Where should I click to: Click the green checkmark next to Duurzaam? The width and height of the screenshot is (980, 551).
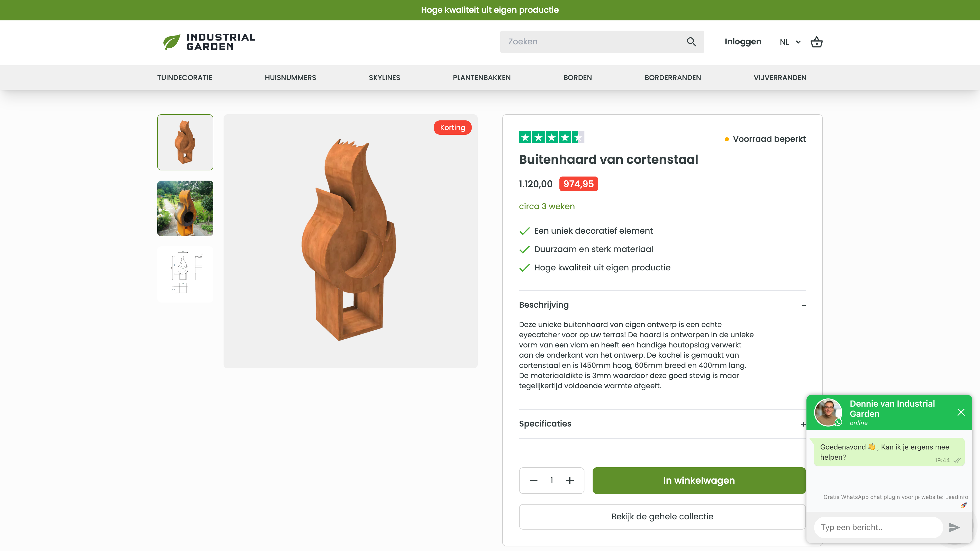coord(525,249)
